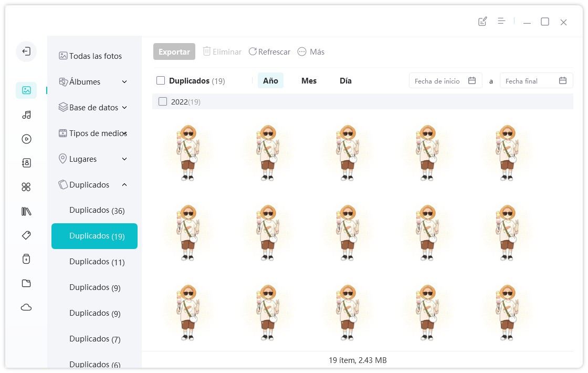Open the tag icon in sidebar
The height and width of the screenshot is (373, 588).
click(26, 235)
